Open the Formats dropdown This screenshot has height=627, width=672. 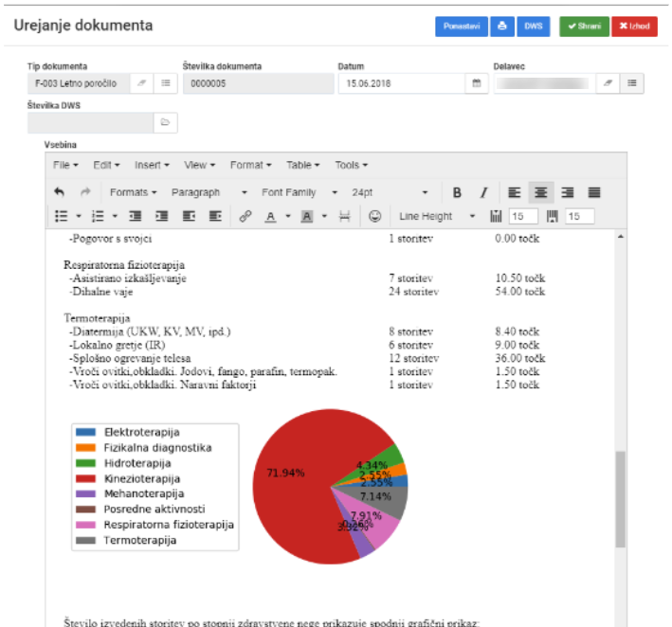(x=133, y=192)
